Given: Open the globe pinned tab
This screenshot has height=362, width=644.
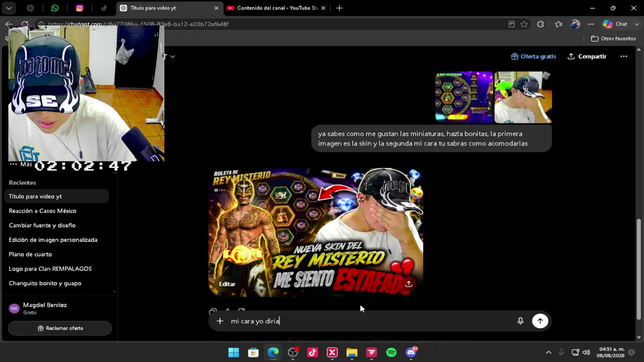Looking at the screenshot, I should click(30, 8).
